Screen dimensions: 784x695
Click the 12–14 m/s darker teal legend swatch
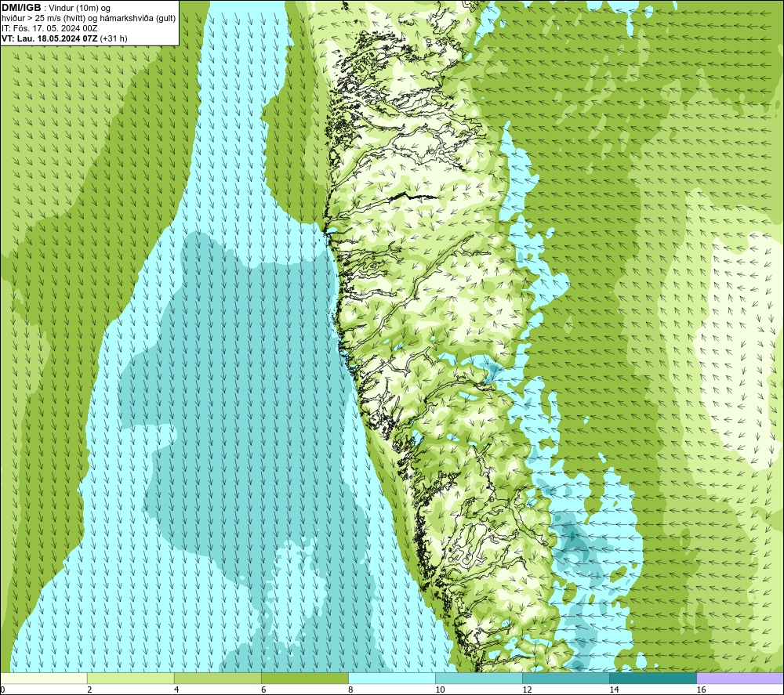coord(565,678)
